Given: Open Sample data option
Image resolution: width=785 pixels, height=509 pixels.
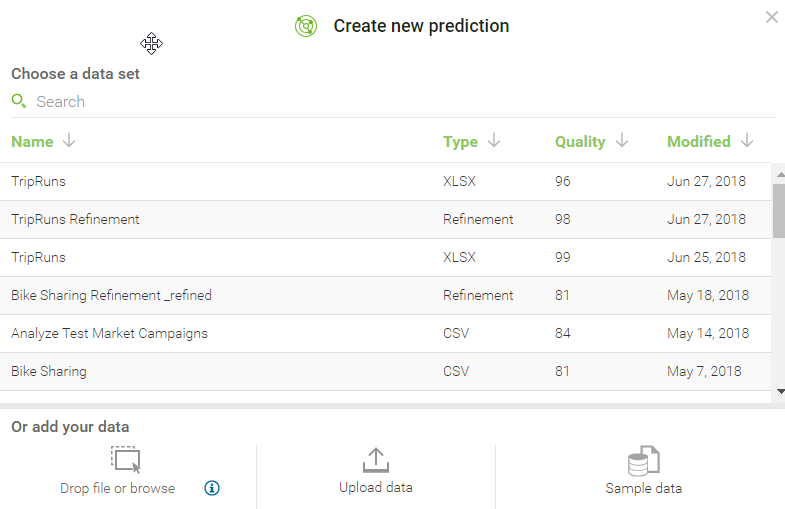Looking at the screenshot, I should pyautogui.click(x=643, y=488).
